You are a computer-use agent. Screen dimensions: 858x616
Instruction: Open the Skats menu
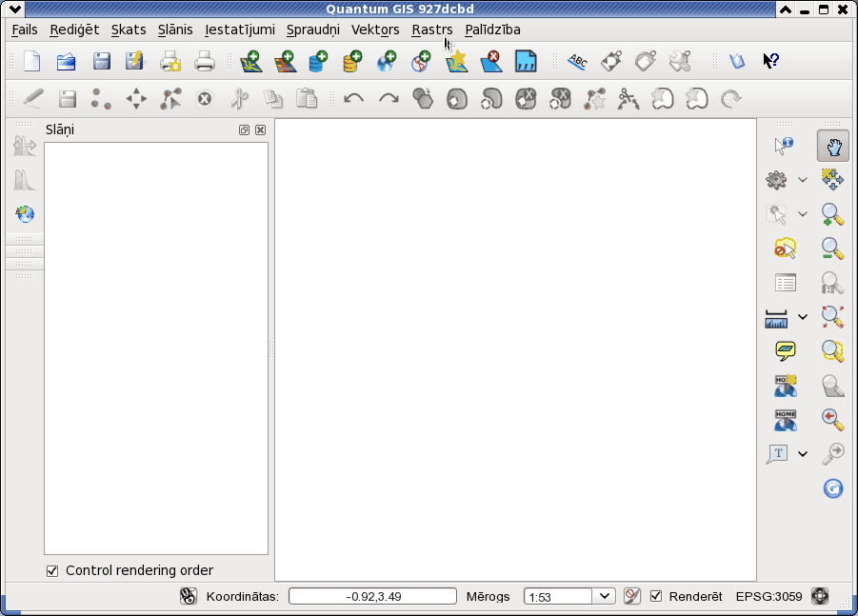coord(129,30)
